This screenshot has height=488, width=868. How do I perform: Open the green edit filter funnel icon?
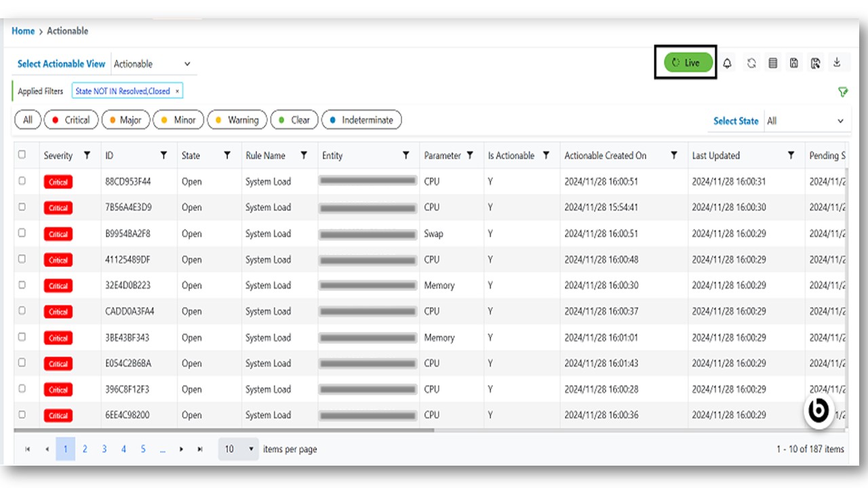tap(843, 92)
